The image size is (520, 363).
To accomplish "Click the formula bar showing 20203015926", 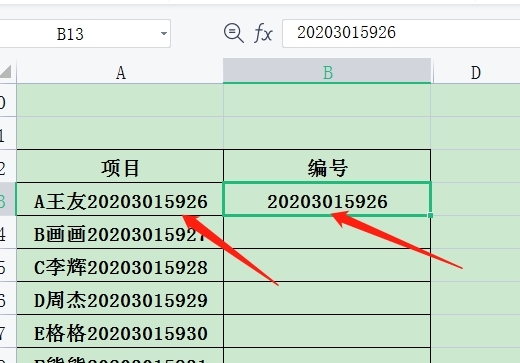I will 401,33.
